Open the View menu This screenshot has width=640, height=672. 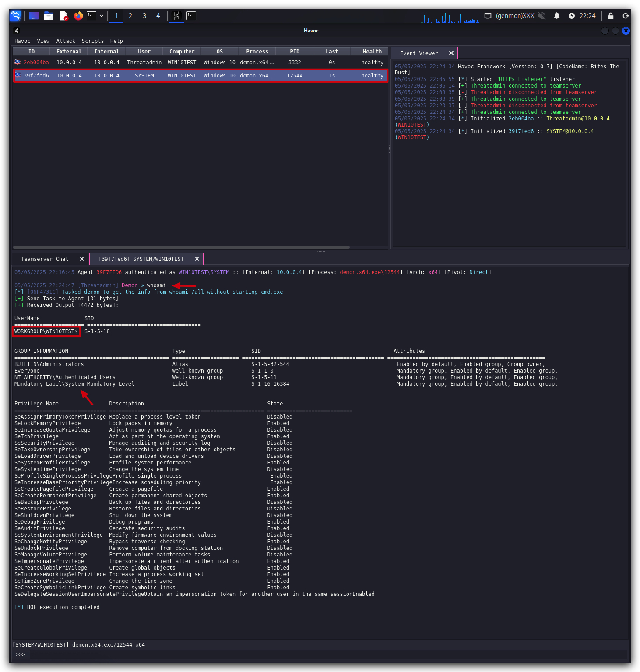43,41
